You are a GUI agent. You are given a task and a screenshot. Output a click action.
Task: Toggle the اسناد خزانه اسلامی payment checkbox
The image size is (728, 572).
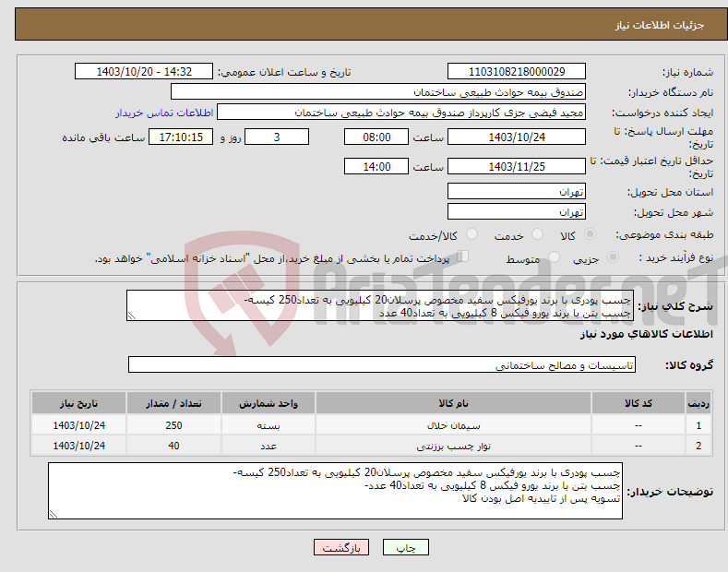coord(463,256)
